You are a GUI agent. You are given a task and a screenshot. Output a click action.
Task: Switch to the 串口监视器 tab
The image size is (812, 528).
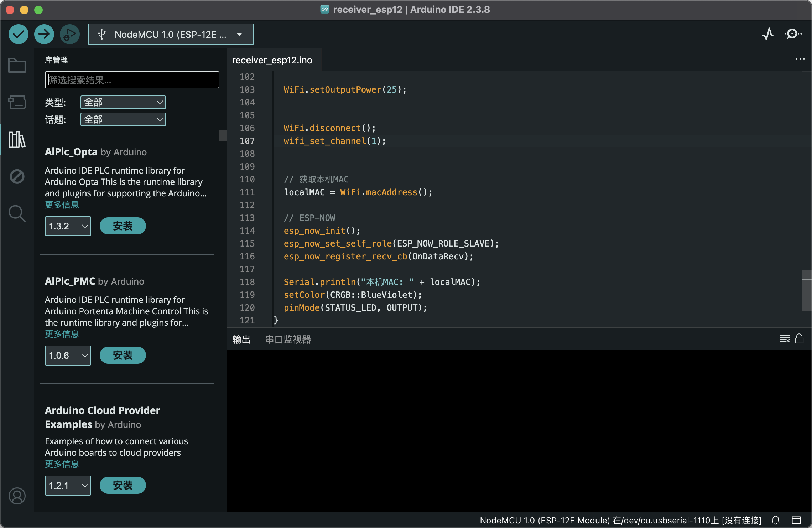pos(288,339)
